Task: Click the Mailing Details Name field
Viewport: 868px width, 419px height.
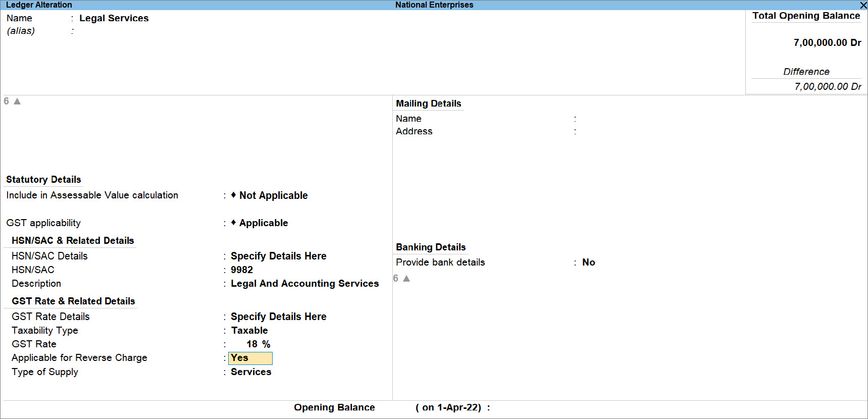Action: 656,119
